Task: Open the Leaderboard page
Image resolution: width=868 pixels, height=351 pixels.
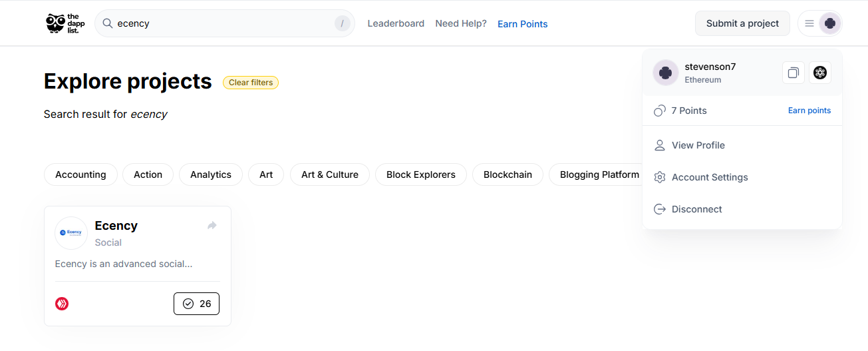Action: [x=396, y=23]
